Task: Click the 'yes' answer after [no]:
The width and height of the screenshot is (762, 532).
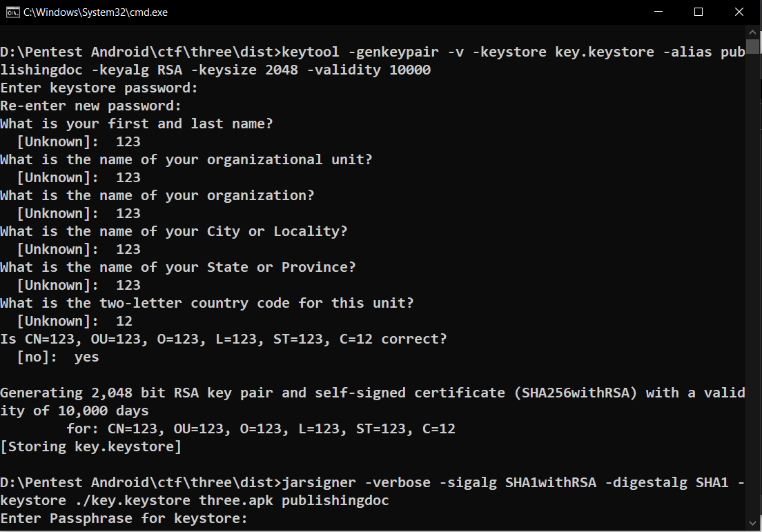Action: pyautogui.click(x=87, y=357)
